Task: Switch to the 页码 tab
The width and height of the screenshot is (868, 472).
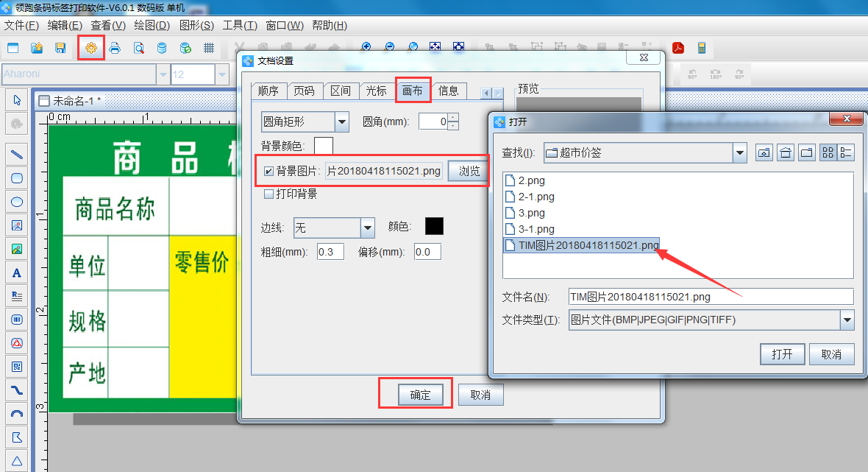Action: [x=305, y=91]
